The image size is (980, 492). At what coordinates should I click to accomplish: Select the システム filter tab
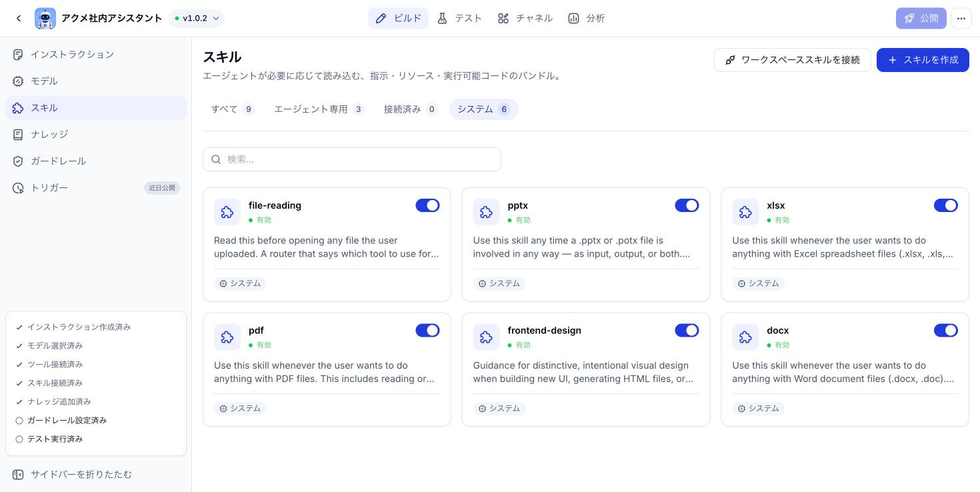(x=483, y=109)
